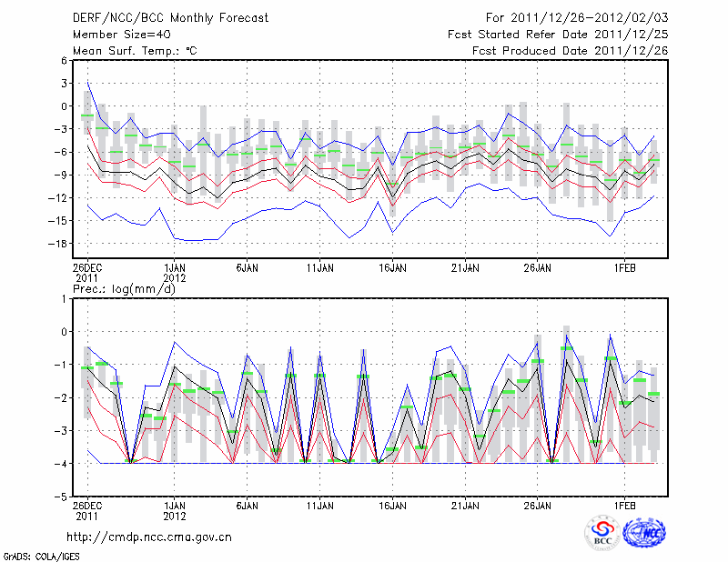Select 21JAN on the precipitation chart axis
Viewport: 728px width, 562px height.
465,504
